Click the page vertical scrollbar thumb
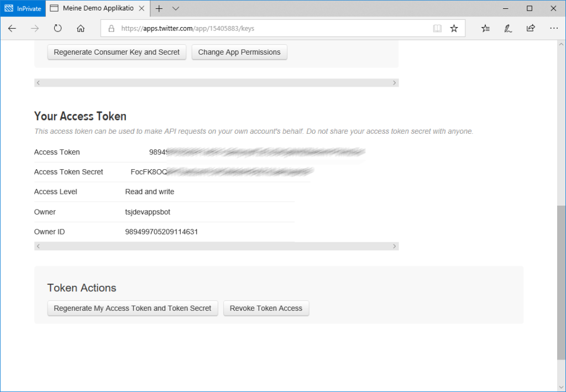566x392 pixels. (561, 282)
